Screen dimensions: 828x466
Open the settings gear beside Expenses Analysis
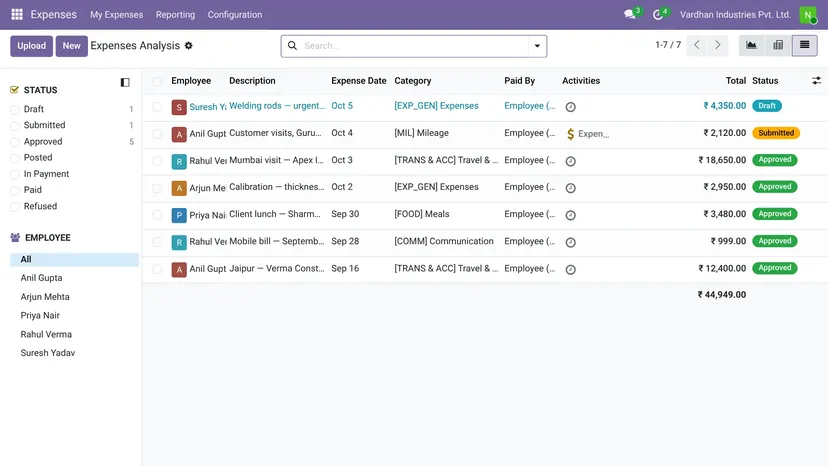[x=189, y=46]
